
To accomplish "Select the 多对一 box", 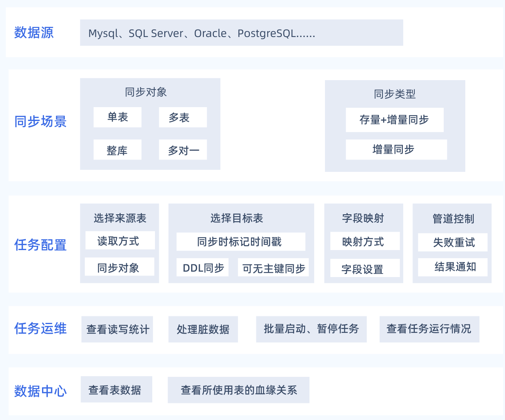I will click(x=183, y=150).
